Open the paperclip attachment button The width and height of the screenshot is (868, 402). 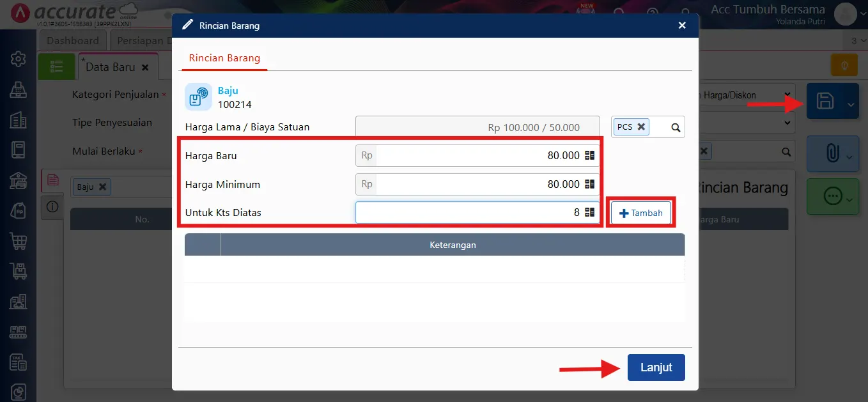point(832,154)
